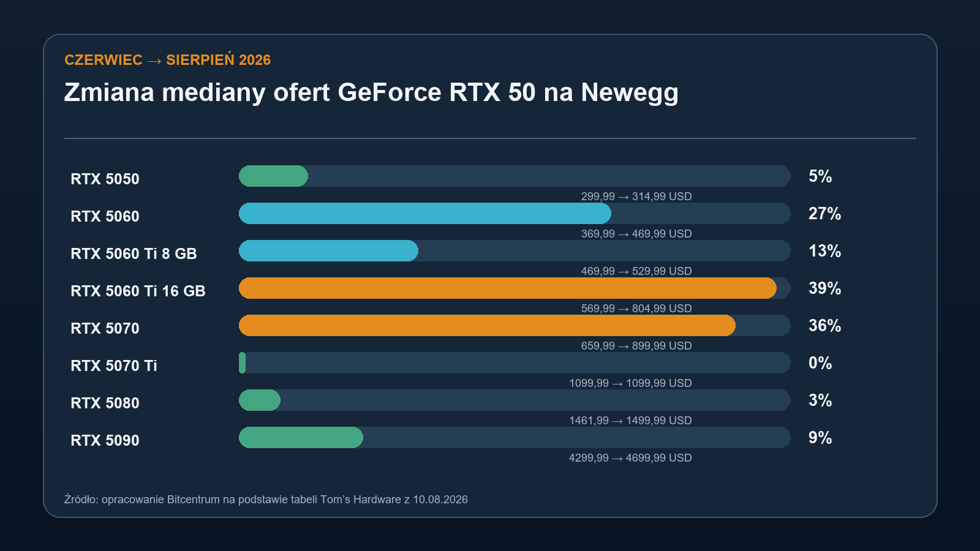The width and height of the screenshot is (980, 551).
Task: Click the '9%' percentage value
Action: 820,438
